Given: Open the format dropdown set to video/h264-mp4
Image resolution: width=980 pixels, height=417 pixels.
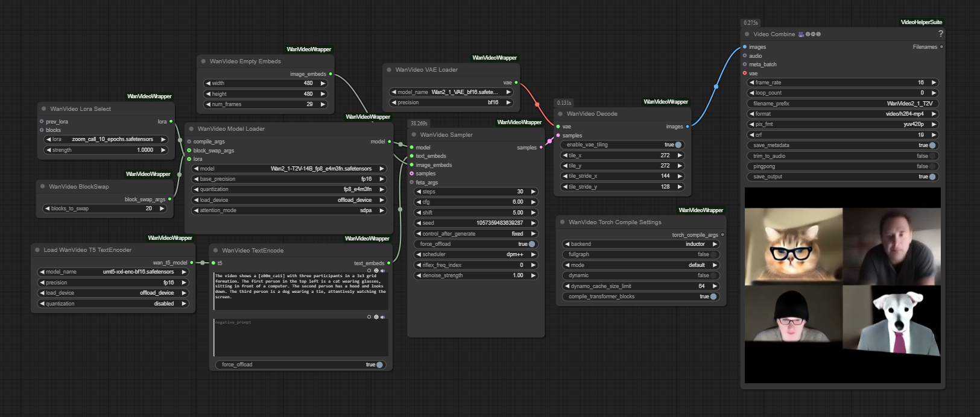Looking at the screenshot, I should click(844, 114).
